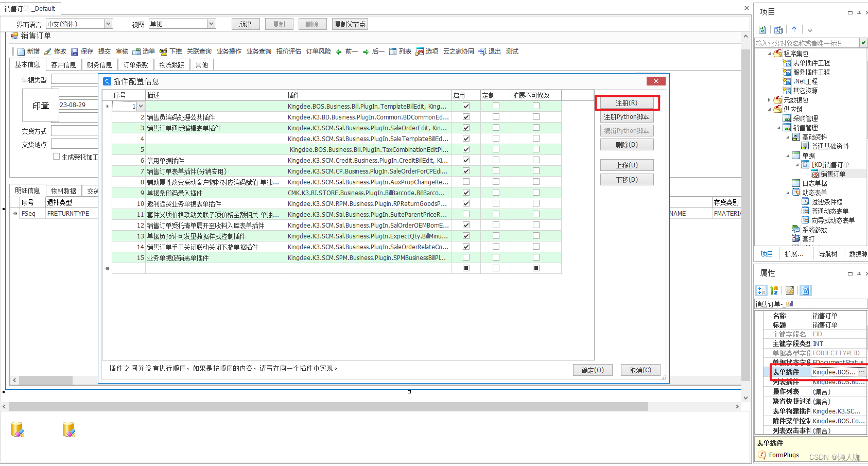The image size is (868, 466).
Task: Click the categorized view icon in 属性 panel
Action: [x=761, y=290]
